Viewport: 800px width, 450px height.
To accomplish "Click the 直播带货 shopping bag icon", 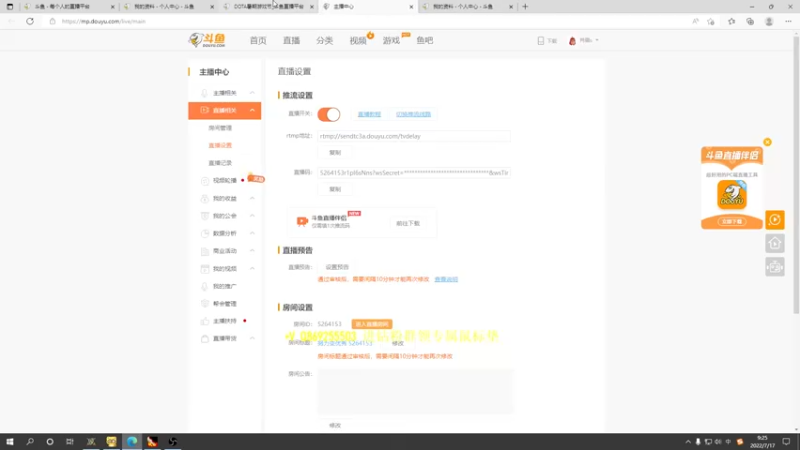I will [205, 338].
